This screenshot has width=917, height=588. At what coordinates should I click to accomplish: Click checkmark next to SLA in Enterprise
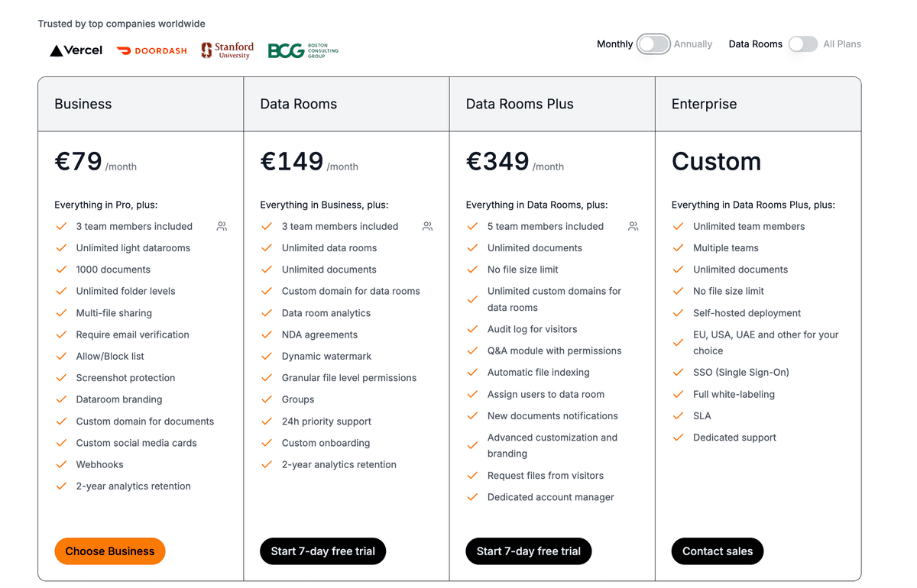coord(678,415)
